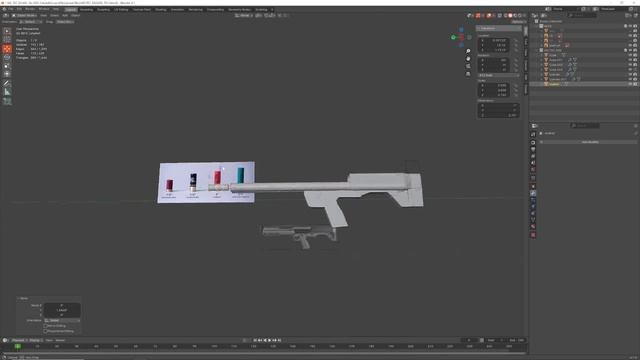Select the Move tool in toolbar
640x360 pixels.
(x=7, y=49)
